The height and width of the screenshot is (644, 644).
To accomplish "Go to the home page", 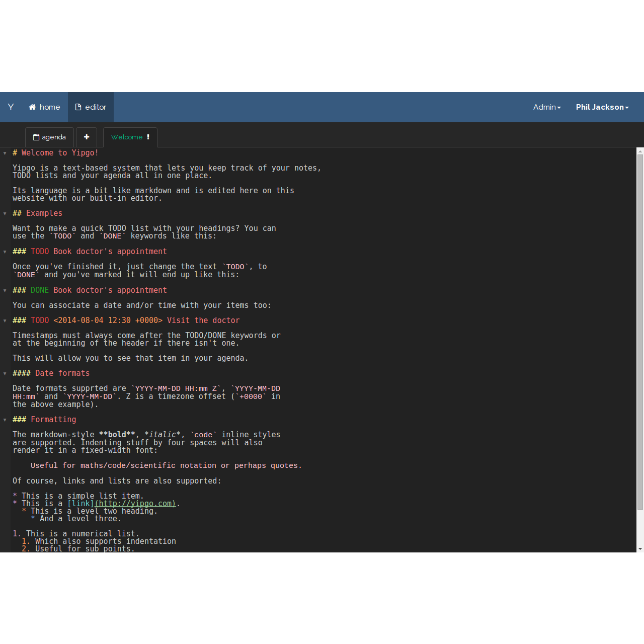I will 44,107.
